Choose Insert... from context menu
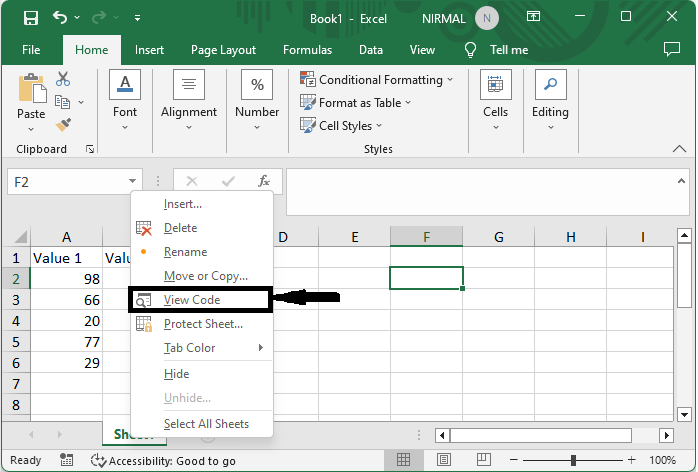 [202, 204]
